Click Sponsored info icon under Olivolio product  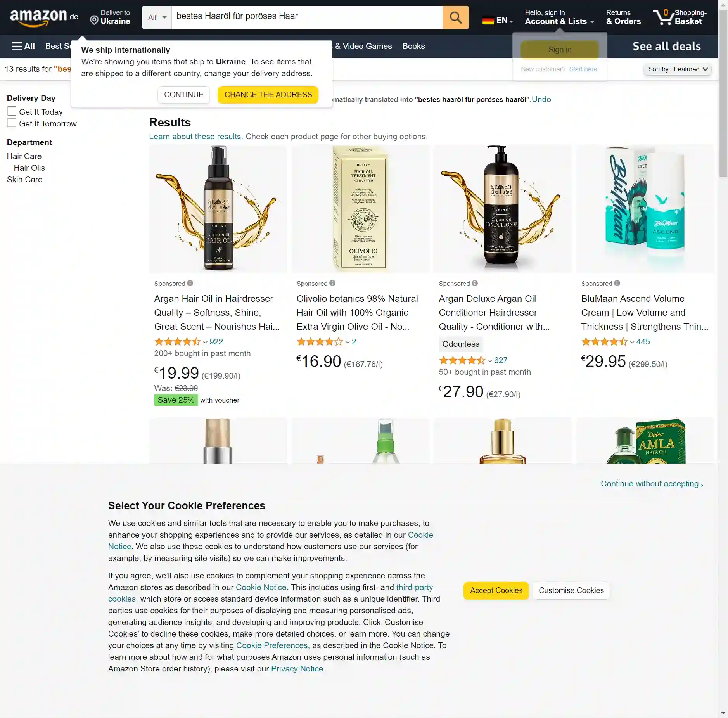[332, 283]
